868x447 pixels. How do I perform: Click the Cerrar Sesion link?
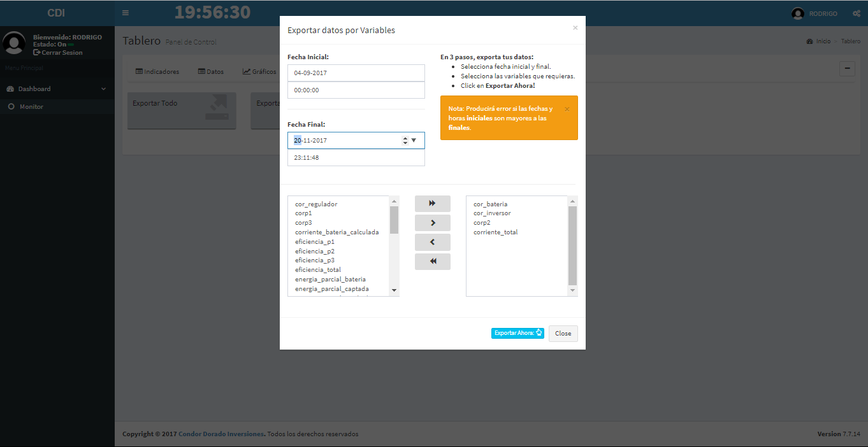coord(62,52)
